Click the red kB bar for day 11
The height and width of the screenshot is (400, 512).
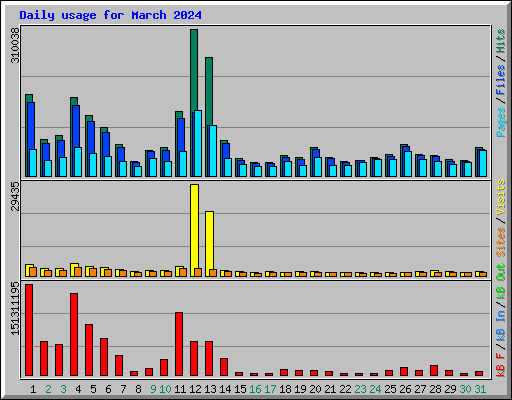179,344
